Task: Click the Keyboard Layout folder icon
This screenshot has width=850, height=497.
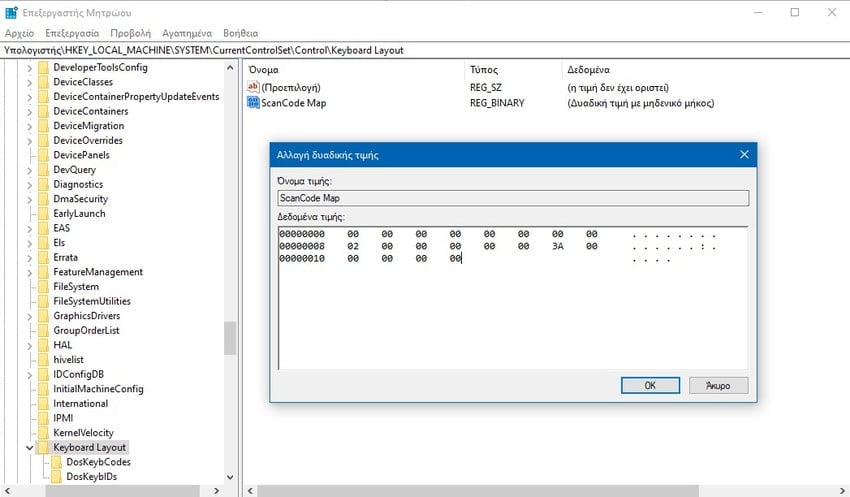Action: click(x=43, y=447)
